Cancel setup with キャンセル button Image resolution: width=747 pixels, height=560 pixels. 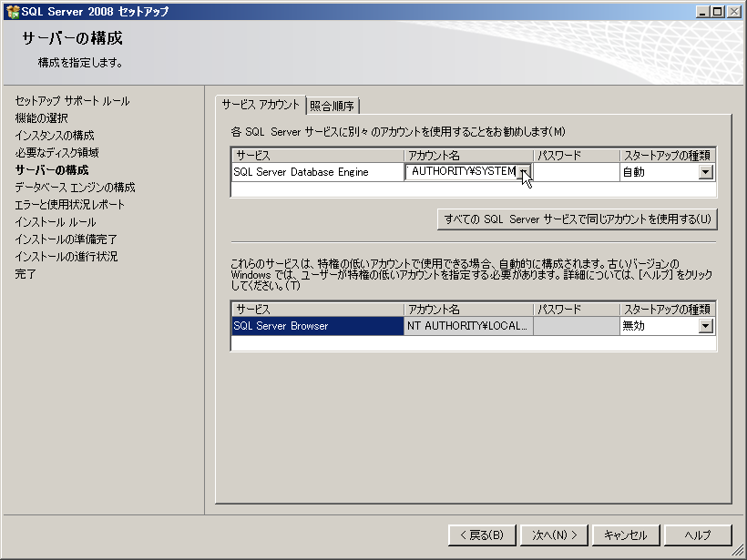click(x=626, y=535)
